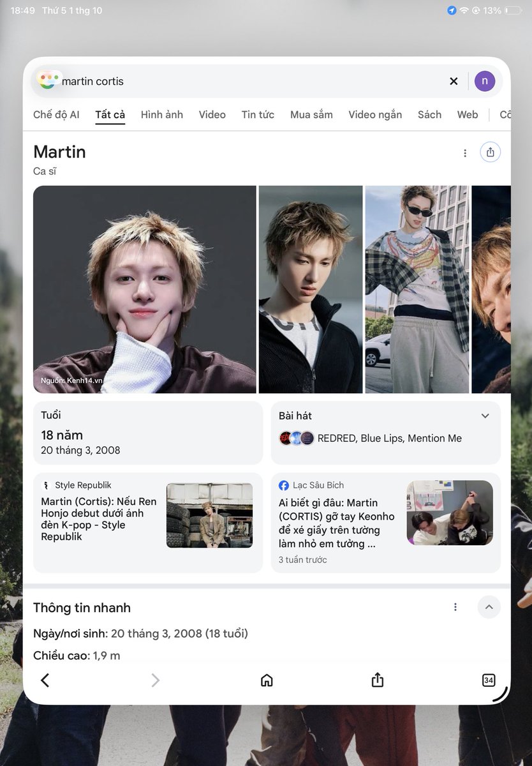Open the purple account avatar 'n'
This screenshot has width=532, height=766.
click(x=485, y=81)
